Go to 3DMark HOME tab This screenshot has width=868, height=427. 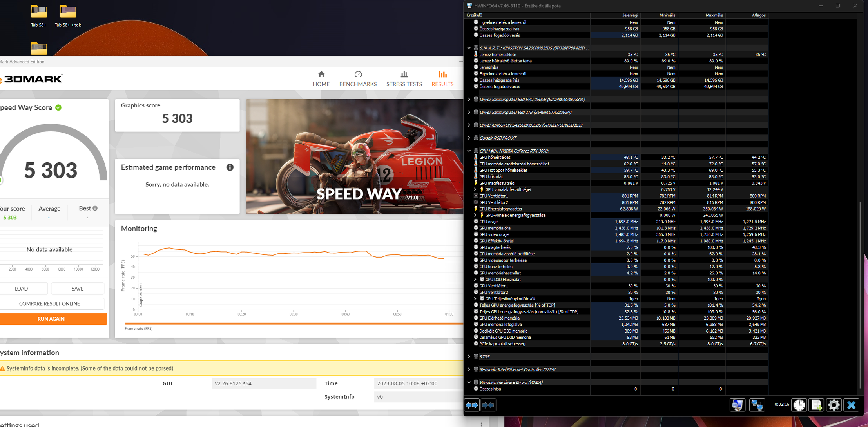point(321,79)
